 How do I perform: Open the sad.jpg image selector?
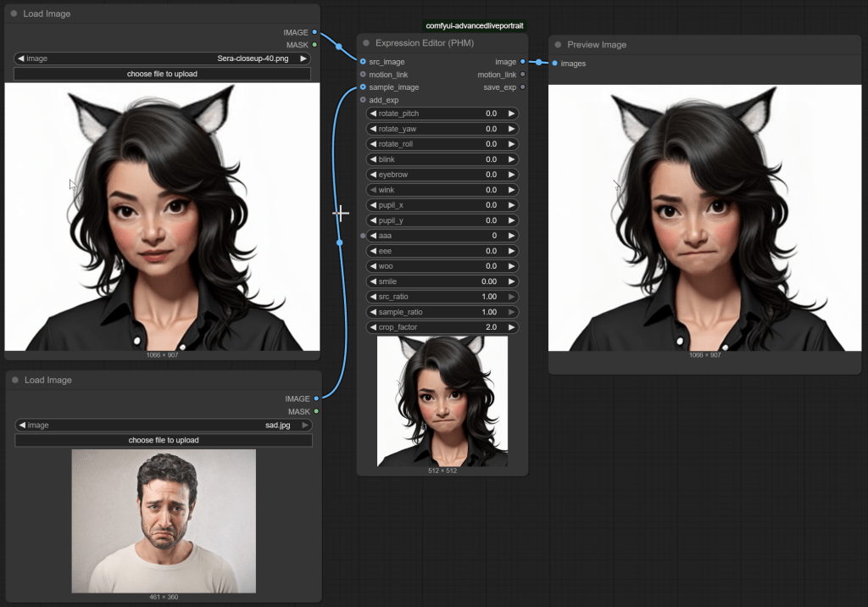163,426
